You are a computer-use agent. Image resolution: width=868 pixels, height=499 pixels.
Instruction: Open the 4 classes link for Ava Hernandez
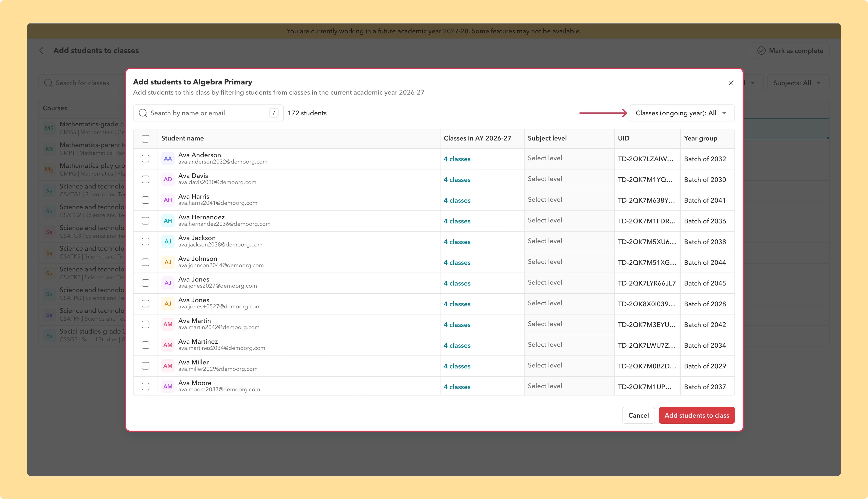pyautogui.click(x=457, y=221)
